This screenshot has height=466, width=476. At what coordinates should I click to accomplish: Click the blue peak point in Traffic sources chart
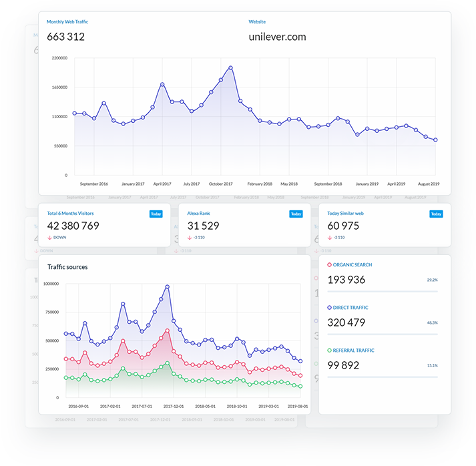pyautogui.click(x=167, y=286)
